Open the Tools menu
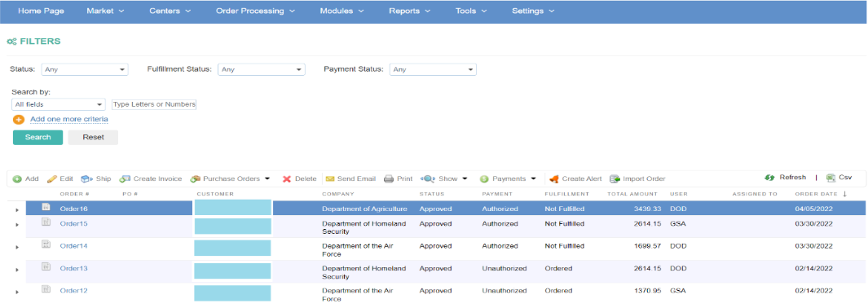 pyautogui.click(x=471, y=11)
